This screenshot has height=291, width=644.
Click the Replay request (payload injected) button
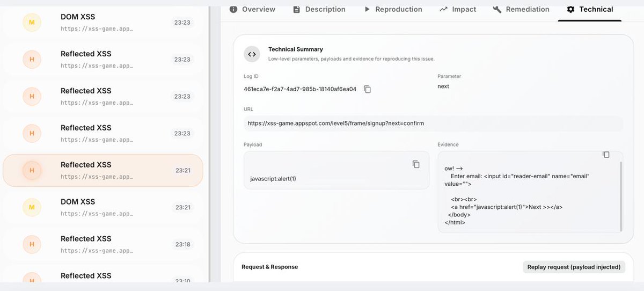pyautogui.click(x=574, y=267)
